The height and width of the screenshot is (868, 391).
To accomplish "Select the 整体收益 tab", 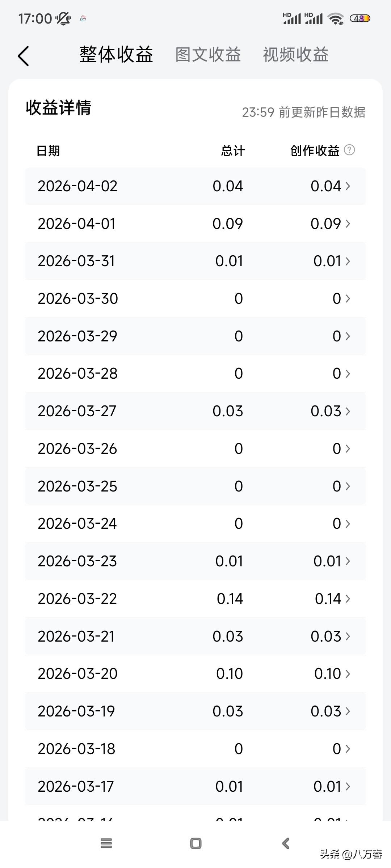I will 116,55.
